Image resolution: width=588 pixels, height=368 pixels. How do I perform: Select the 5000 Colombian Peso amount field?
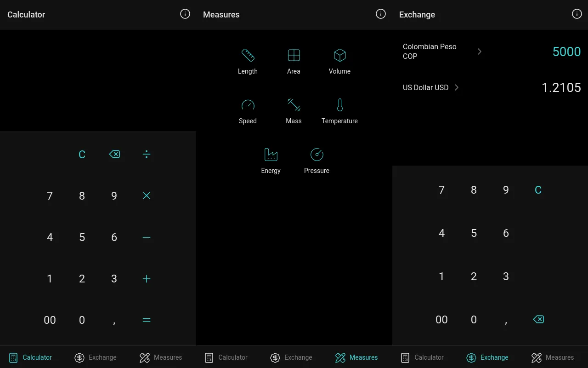click(x=566, y=52)
